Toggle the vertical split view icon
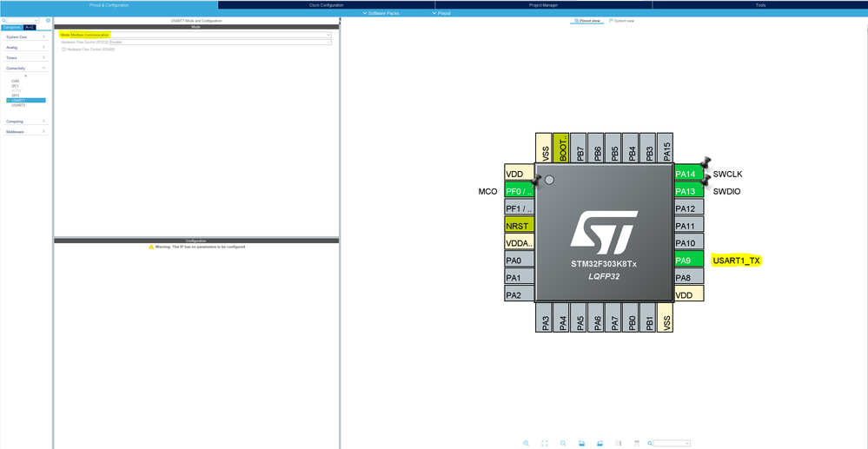 [619, 443]
